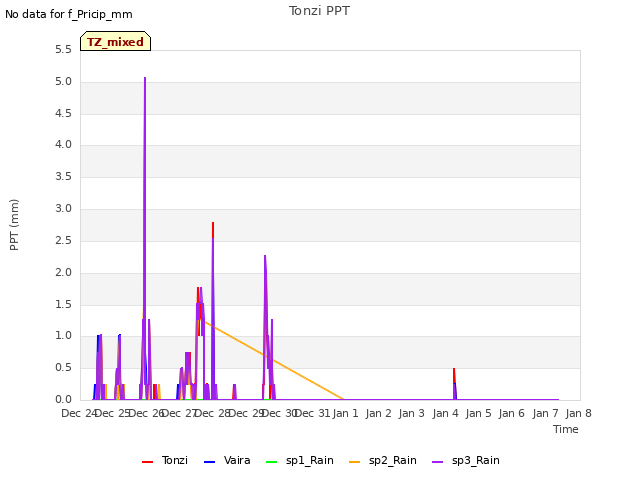Click the 4.0 y-axis tick label
The width and height of the screenshot is (640, 480).
point(63,145)
